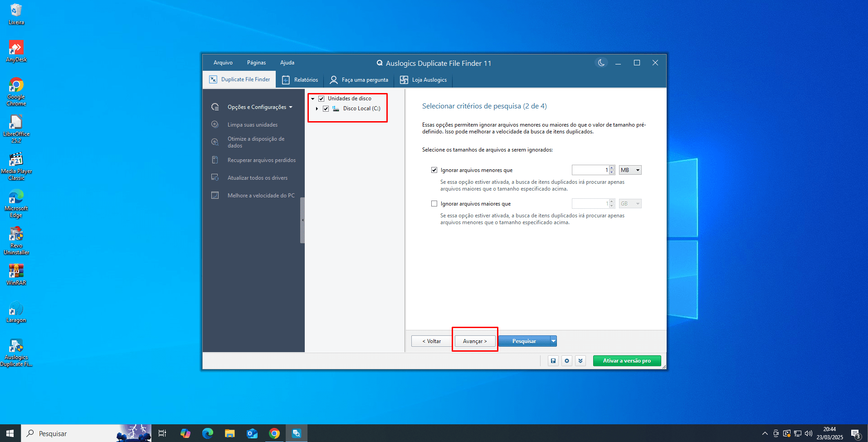This screenshot has width=868, height=442.
Task: Toggle dark mode with the moon icon
Action: coord(601,63)
